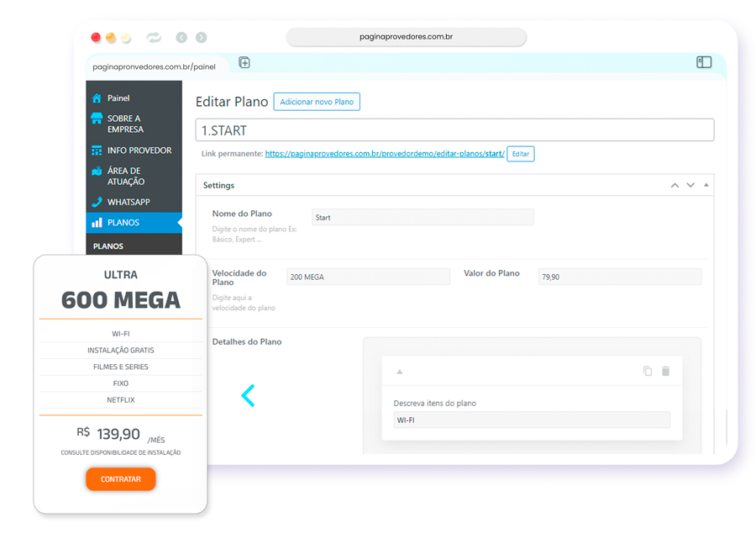The image size is (756, 549).
Task: Move Settings panel down with chevron
Action: [690, 185]
